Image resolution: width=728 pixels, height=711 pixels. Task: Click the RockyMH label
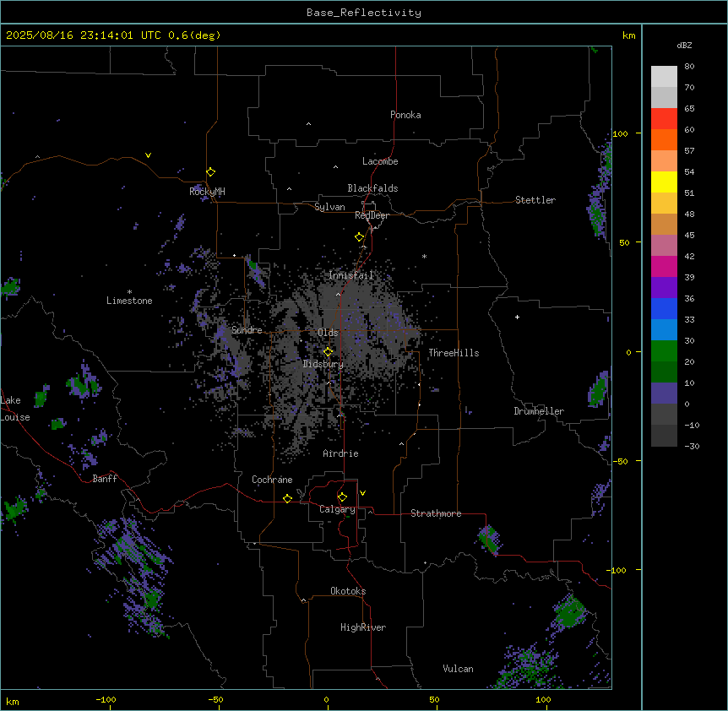coord(207,192)
